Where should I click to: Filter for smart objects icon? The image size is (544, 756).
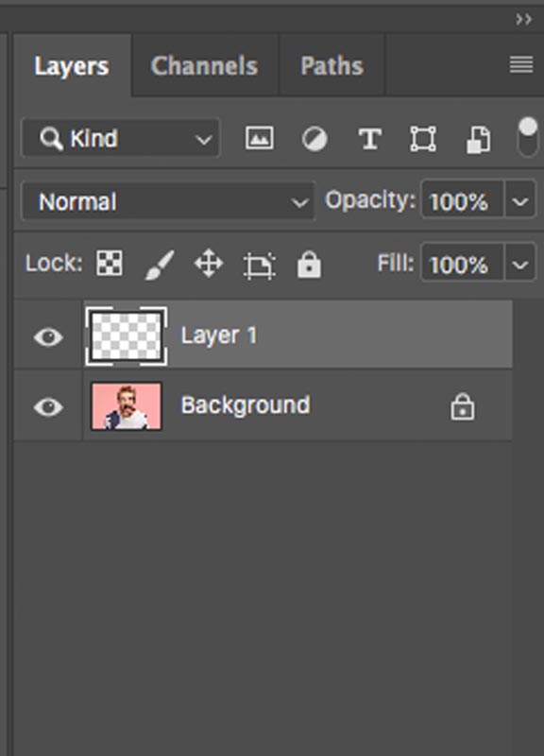coord(479,140)
